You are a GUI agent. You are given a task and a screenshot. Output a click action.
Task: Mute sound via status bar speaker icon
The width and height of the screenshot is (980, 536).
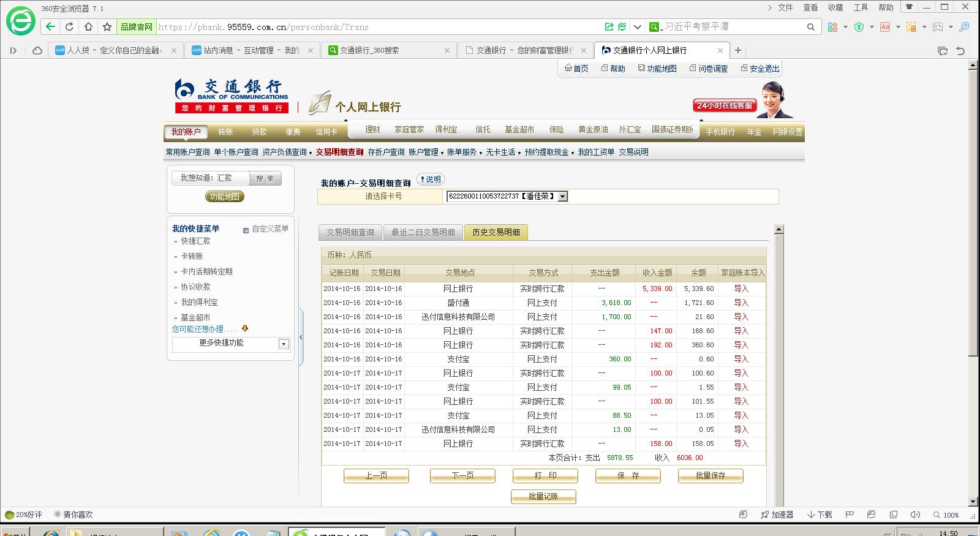914,515
